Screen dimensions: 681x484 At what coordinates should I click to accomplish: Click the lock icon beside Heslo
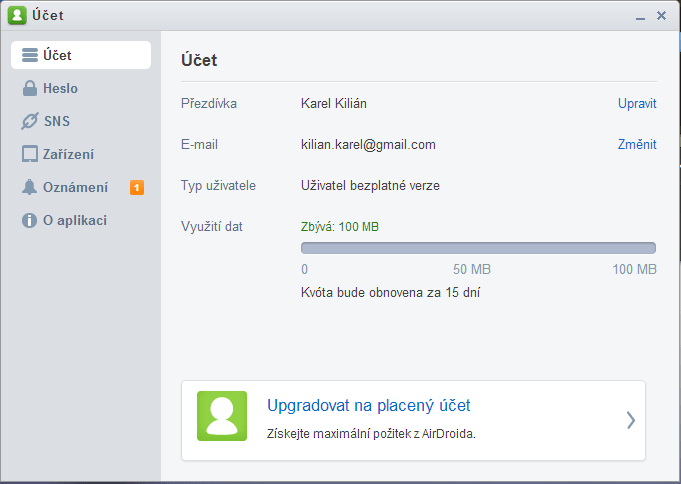(x=30, y=88)
